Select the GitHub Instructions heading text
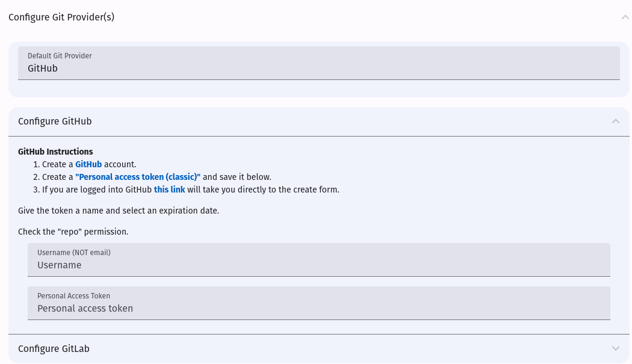Screen dimensions: 632x364 coord(55,152)
